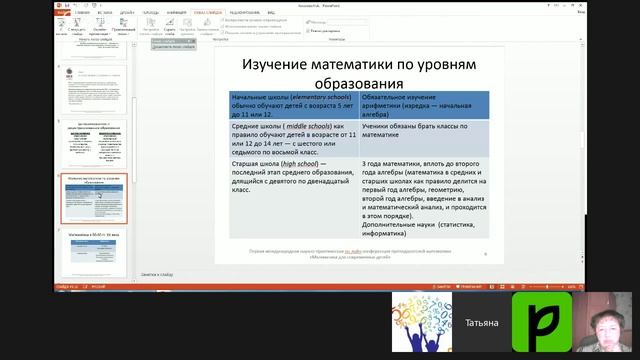Image resolution: width=640 pixels, height=360 pixels.
Task: Fit slide to current window icon
Action: tap(581, 287)
